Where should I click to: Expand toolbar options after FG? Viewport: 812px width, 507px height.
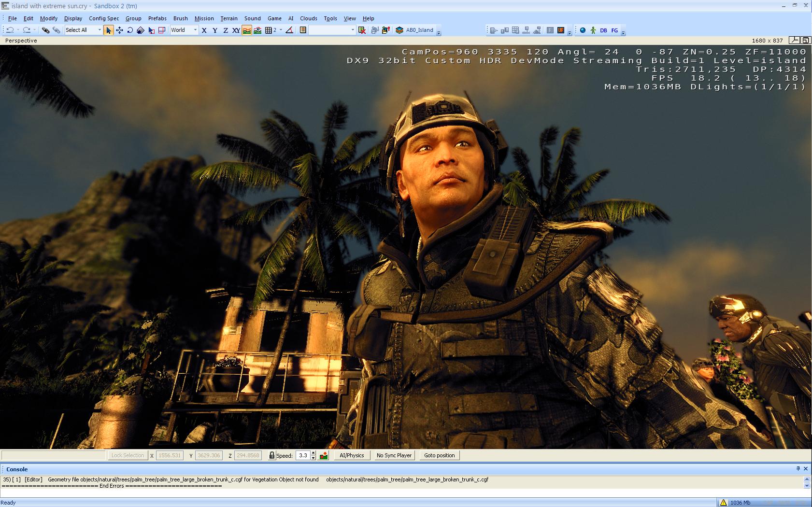[x=623, y=32]
